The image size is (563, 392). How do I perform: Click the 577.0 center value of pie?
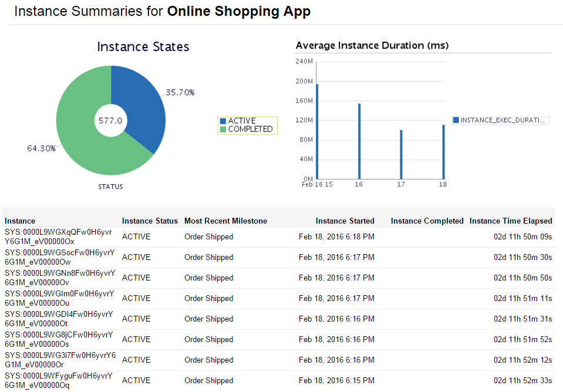coord(110,121)
